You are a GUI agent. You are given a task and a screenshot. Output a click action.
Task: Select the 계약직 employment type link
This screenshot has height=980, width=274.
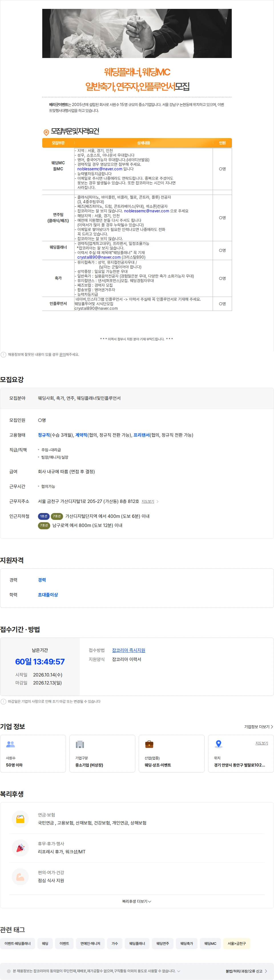point(81,435)
